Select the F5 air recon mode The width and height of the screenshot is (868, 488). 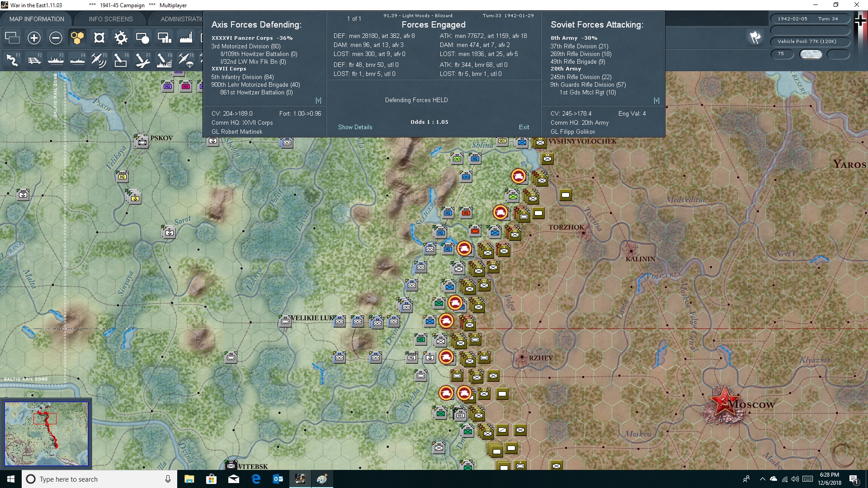click(99, 60)
